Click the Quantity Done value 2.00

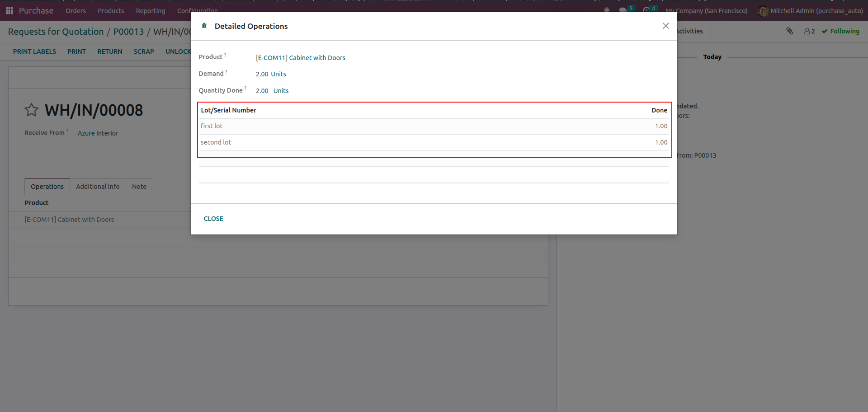click(x=262, y=91)
